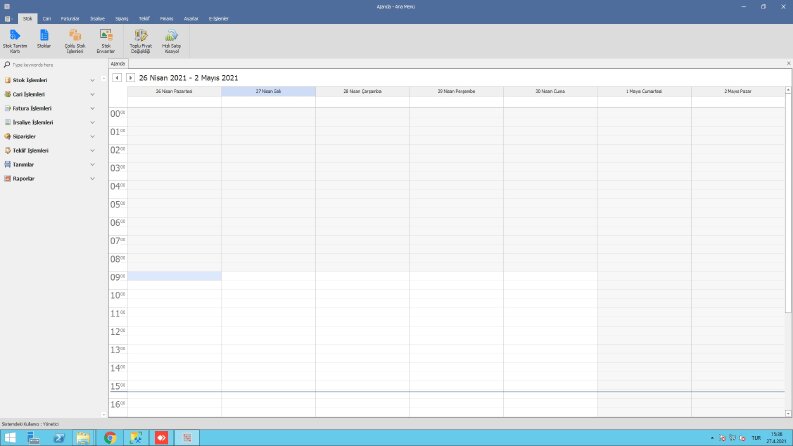Switch to the Teklif ribbon tab

[144, 19]
